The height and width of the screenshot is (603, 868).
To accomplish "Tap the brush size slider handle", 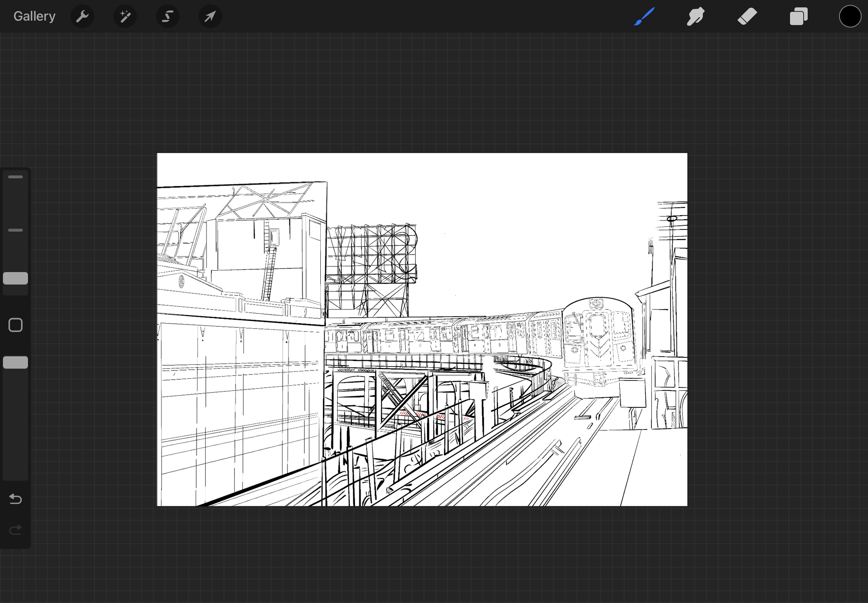I will tap(16, 279).
